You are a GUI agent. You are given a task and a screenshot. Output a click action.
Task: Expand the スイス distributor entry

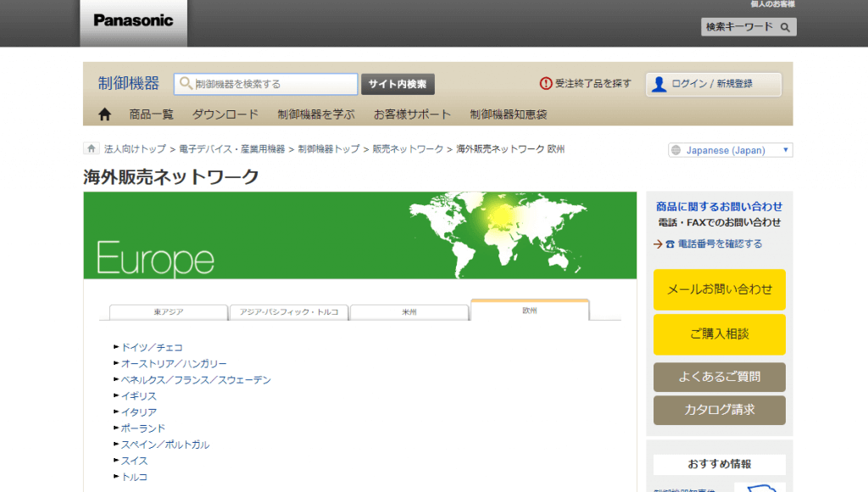click(x=136, y=461)
